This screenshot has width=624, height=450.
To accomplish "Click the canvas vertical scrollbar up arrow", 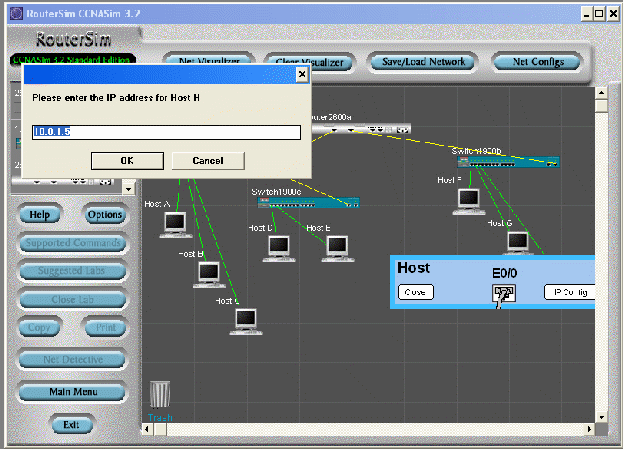I will pyautogui.click(x=601, y=93).
